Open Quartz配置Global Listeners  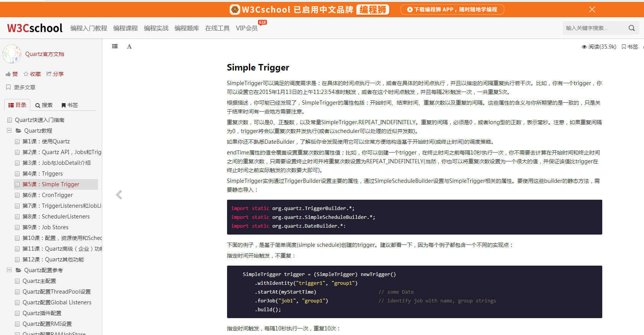[57, 302]
